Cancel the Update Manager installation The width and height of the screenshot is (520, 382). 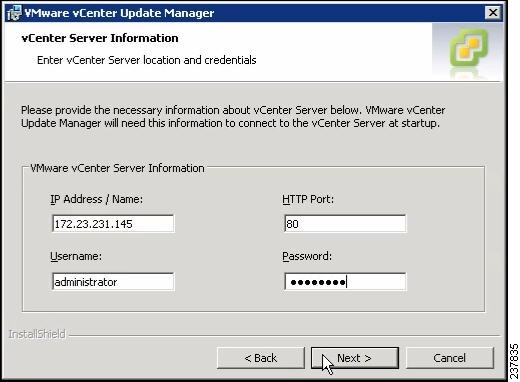click(x=449, y=358)
